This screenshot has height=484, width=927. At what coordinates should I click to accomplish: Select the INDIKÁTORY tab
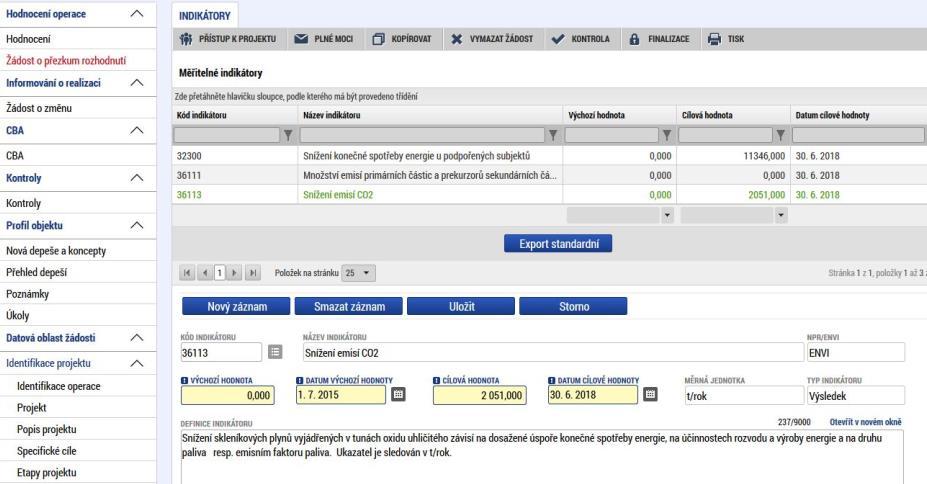tap(205, 16)
